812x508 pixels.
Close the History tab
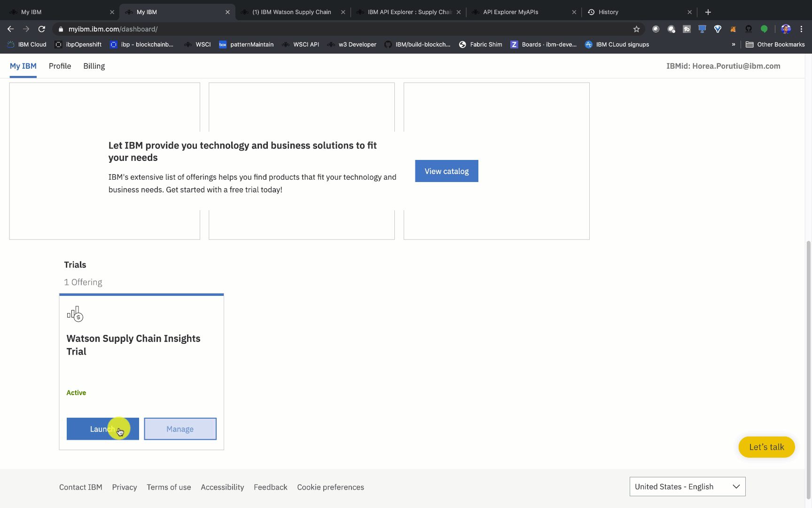690,12
